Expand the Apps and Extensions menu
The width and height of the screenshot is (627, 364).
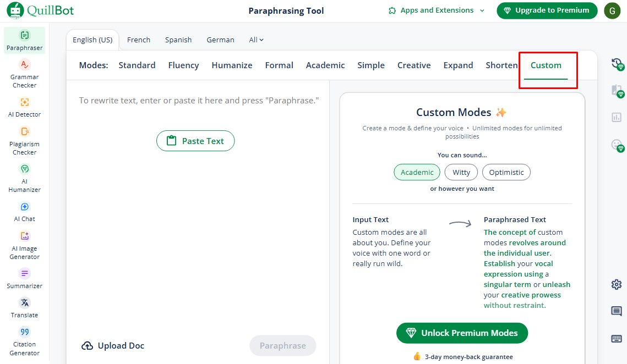[436, 10]
